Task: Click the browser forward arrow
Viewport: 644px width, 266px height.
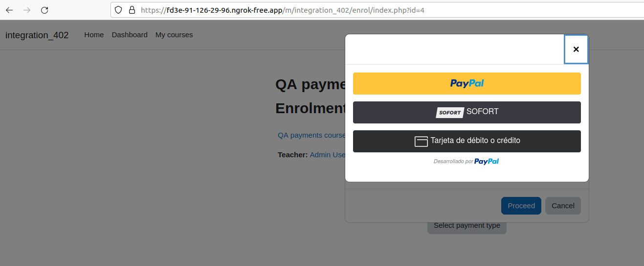Action: [27, 10]
